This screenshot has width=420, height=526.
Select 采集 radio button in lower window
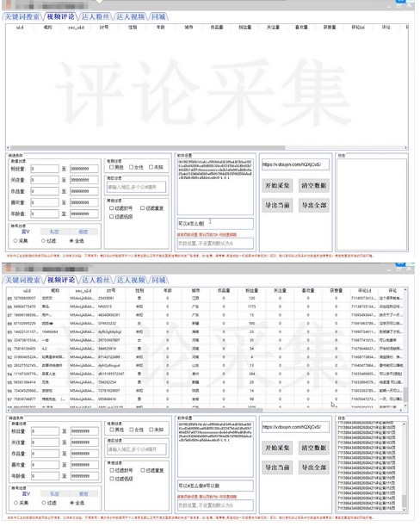[15, 503]
